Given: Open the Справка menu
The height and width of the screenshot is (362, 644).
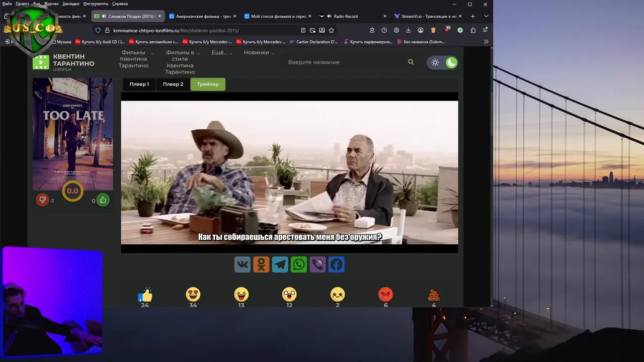Looking at the screenshot, I should click(x=120, y=4).
